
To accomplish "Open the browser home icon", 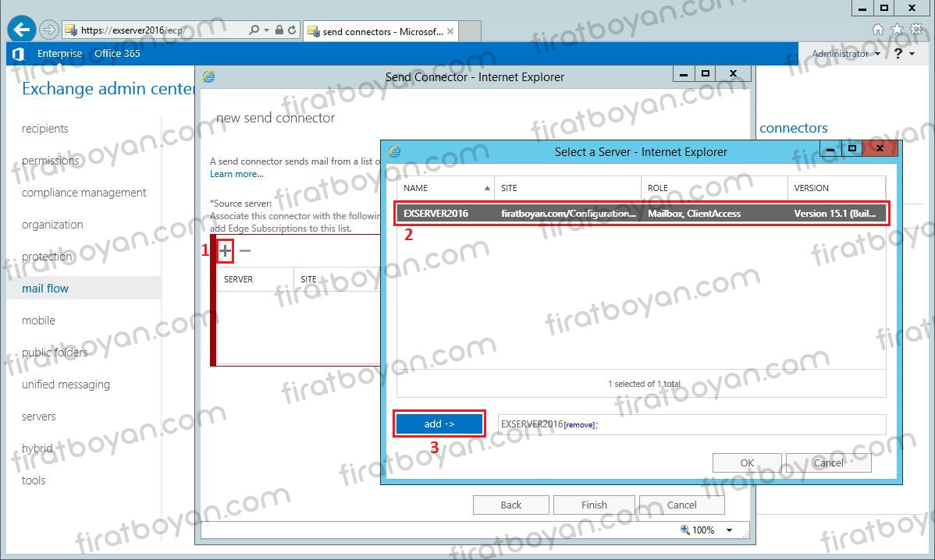I will pos(878,29).
